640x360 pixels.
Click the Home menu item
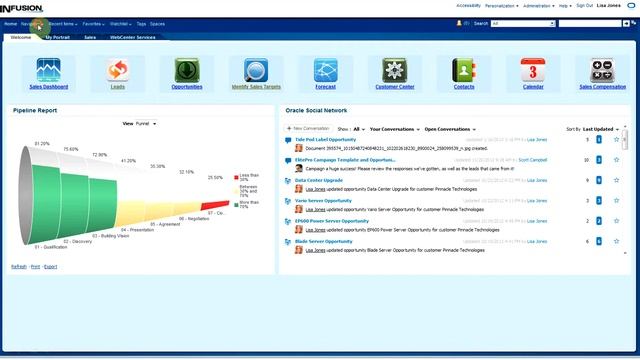(x=11, y=24)
